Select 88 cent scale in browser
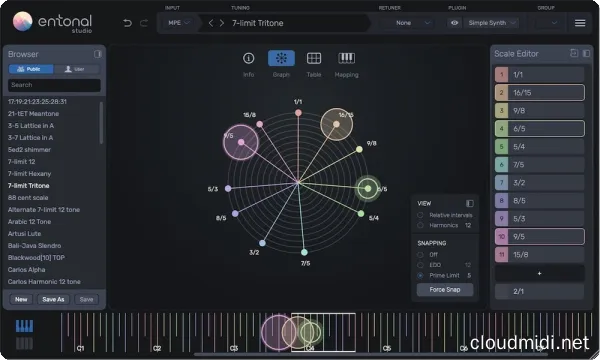Viewport: 600px width, 360px height. click(x=28, y=198)
